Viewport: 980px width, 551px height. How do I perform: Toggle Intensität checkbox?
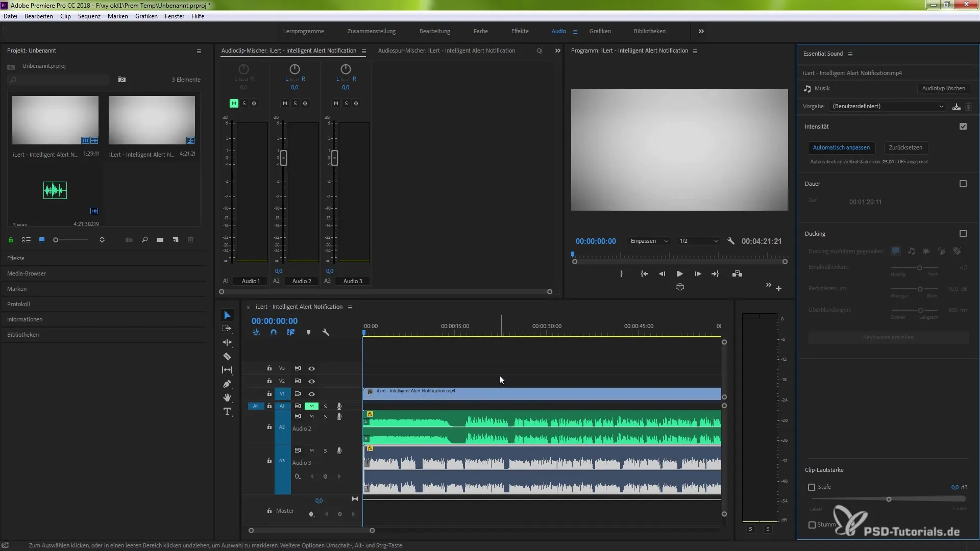(x=963, y=127)
